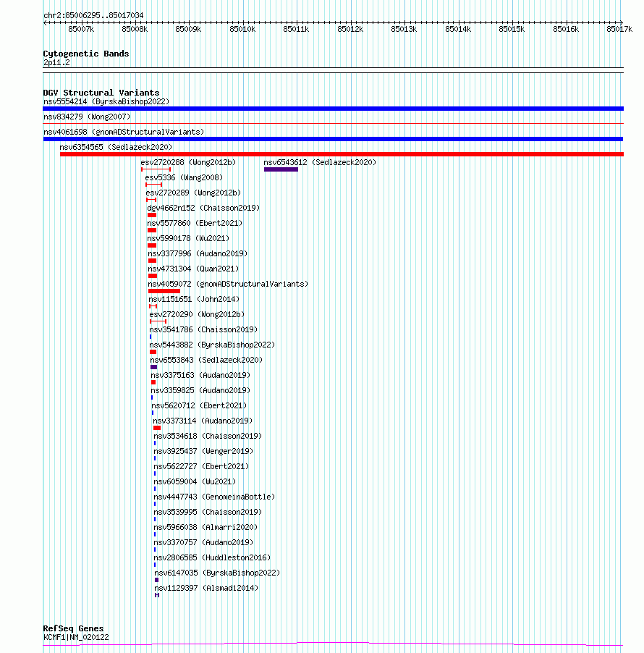Click the DGV Structural Variants track title
644x653 pixels.
tap(101, 93)
